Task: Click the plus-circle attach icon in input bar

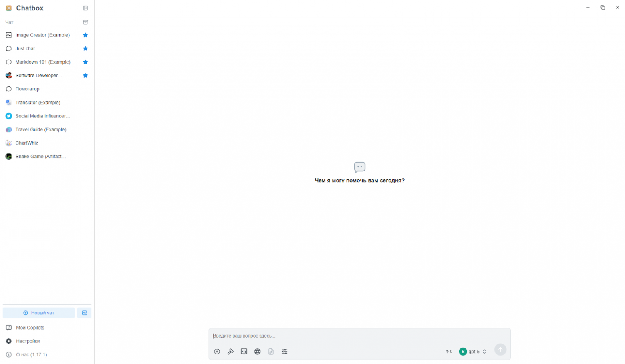Action: click(217, 352)
